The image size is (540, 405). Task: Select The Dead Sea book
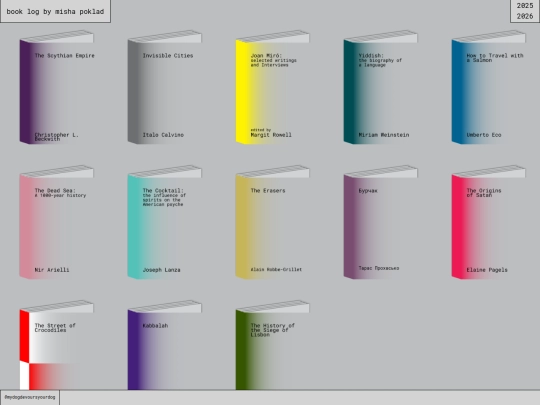tap(56, 222)
